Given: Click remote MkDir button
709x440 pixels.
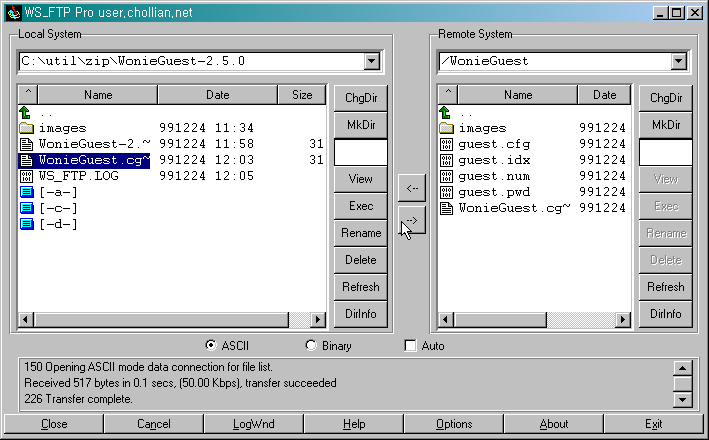Looking at the screenshot, I should click(x=666, y=125).
